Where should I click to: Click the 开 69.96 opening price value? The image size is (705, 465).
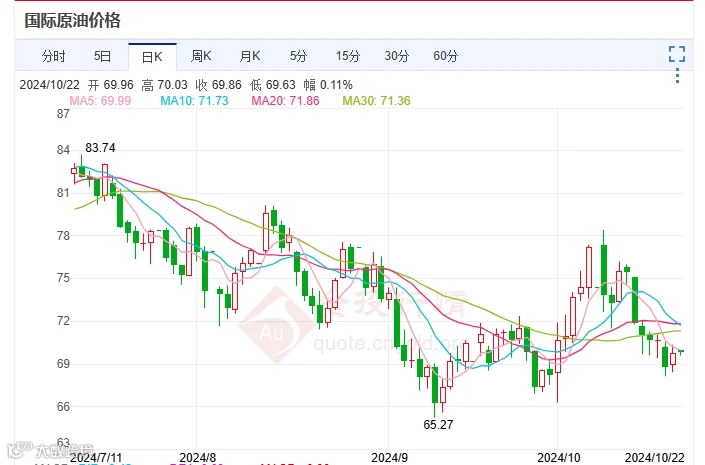click(111, 85)
